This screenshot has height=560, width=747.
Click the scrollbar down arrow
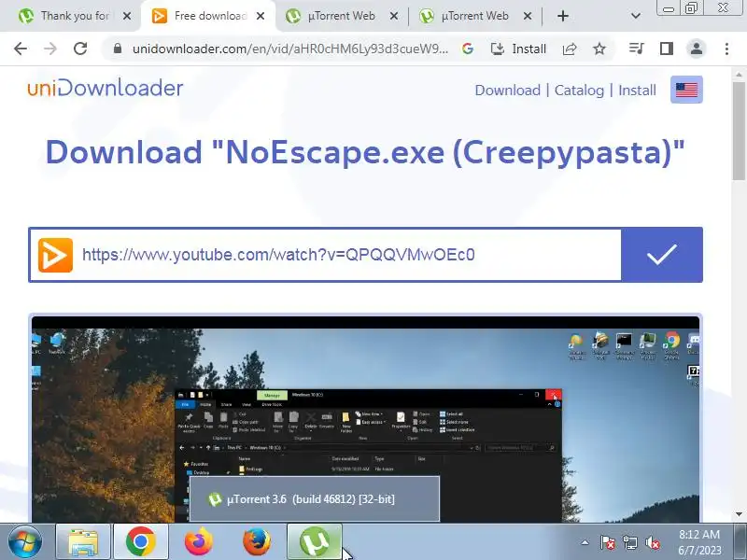(739, 514)
